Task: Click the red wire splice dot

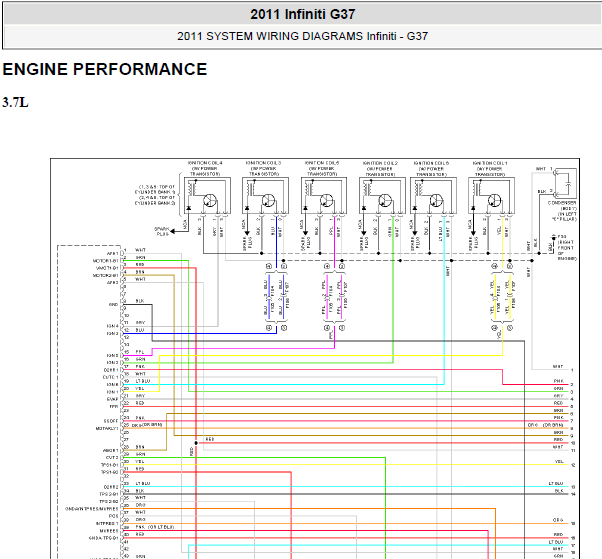Action: click(x=196, y=443)
